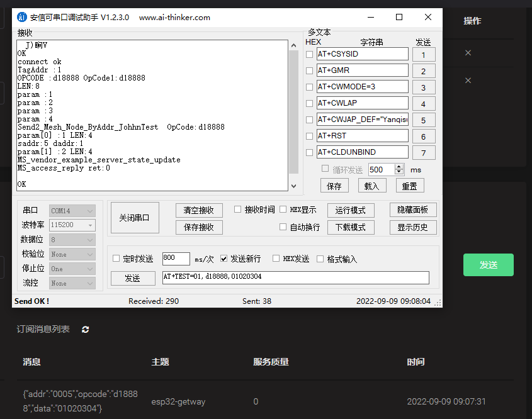
Task: Click send button 3 for AT+CWMODE=3
Action: coord(424,87)
